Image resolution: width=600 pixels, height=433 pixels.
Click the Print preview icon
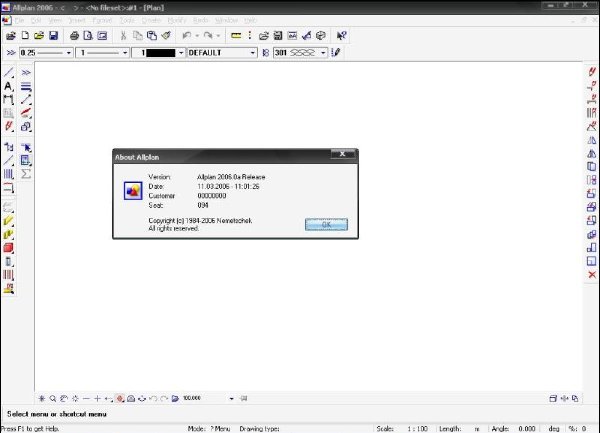click(x=88, y=36)
